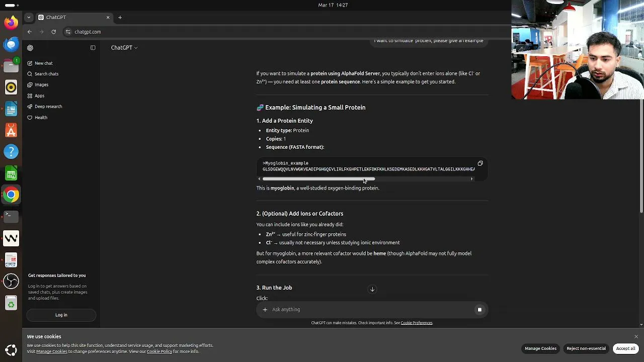This screenshot has width=644, height=362.
Task: Expand the ChatGPT model selector
Action: pyautogui.click(x=124, y=48)
